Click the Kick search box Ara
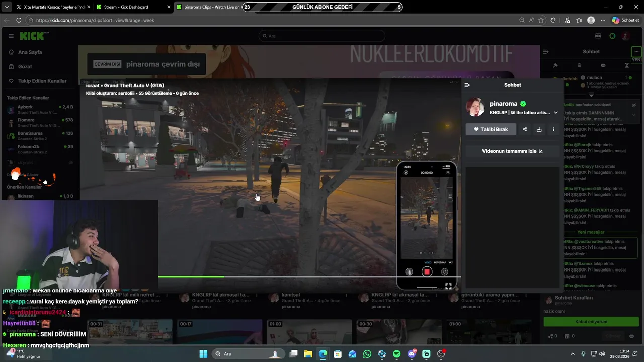 tap(322, 36)
